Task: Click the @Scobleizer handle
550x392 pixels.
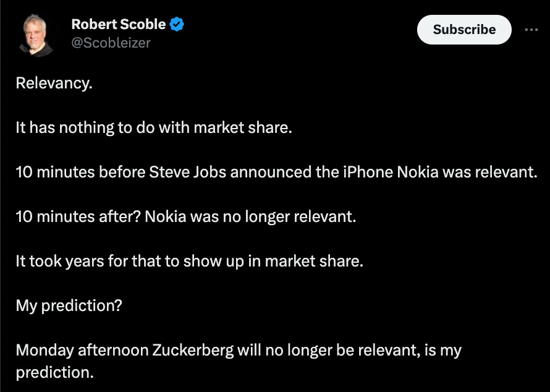Action: tap(111, 43)
